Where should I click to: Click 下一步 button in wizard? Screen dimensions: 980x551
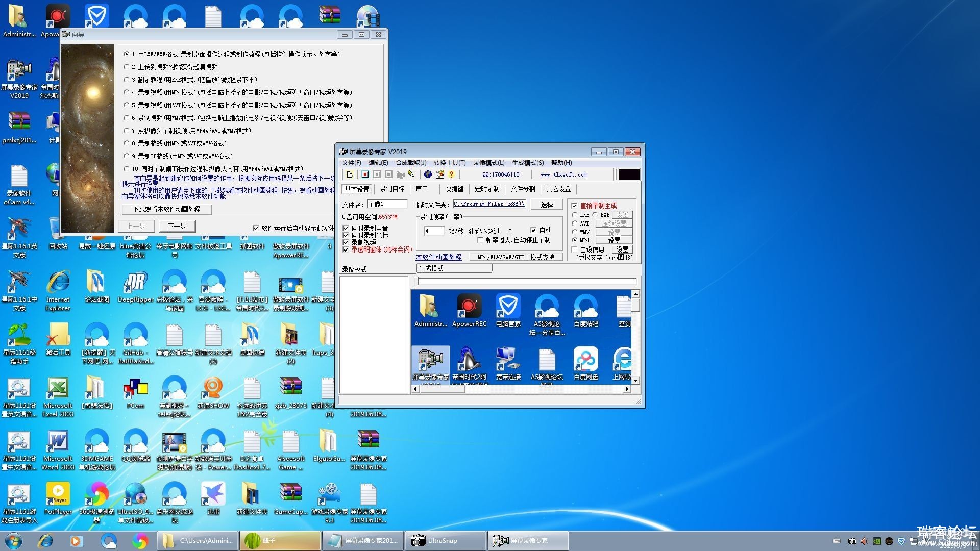click(x=177, y=226)
